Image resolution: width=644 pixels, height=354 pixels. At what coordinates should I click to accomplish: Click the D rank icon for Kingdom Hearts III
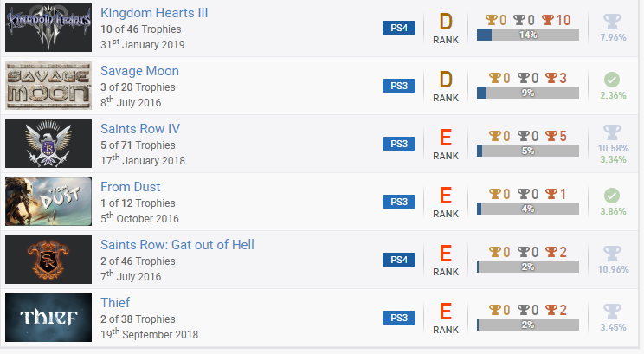pyautogui.click(x=446, y=22)
